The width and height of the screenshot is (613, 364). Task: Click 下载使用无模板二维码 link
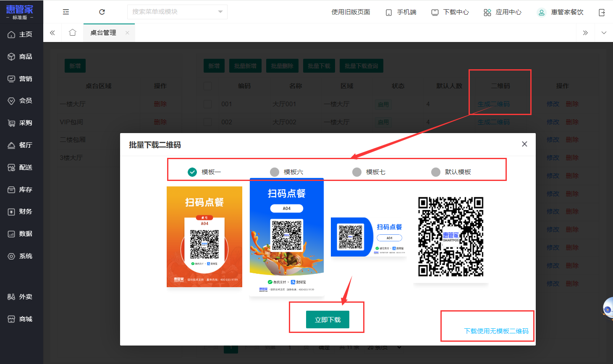click(496, 331)
